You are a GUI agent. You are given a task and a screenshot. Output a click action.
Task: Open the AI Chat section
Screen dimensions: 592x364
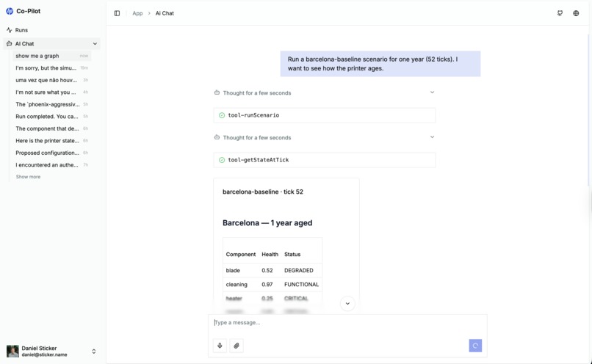51,44
